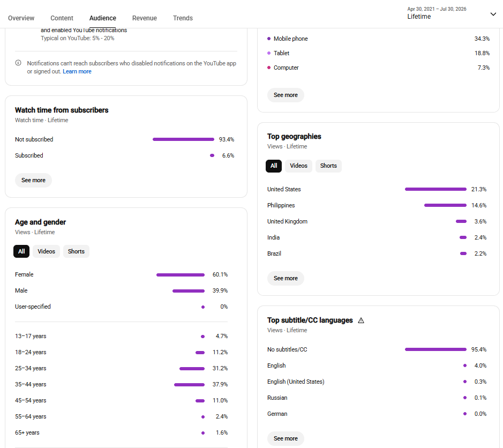Click the purple dot beside Mobile phone

tap(269, 39)
